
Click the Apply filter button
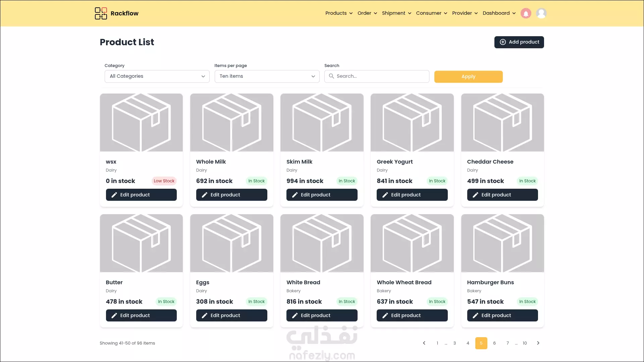click(468, 76)
